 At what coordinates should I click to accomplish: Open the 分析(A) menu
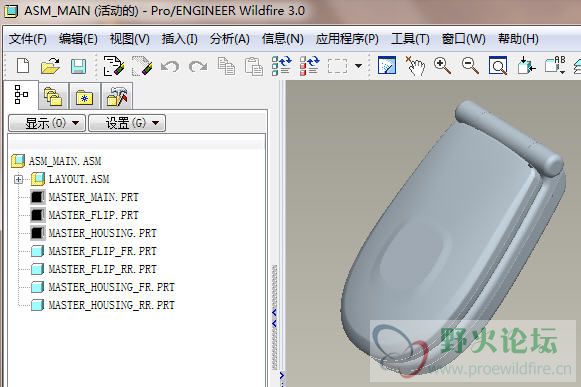click(x=230, y=39)
